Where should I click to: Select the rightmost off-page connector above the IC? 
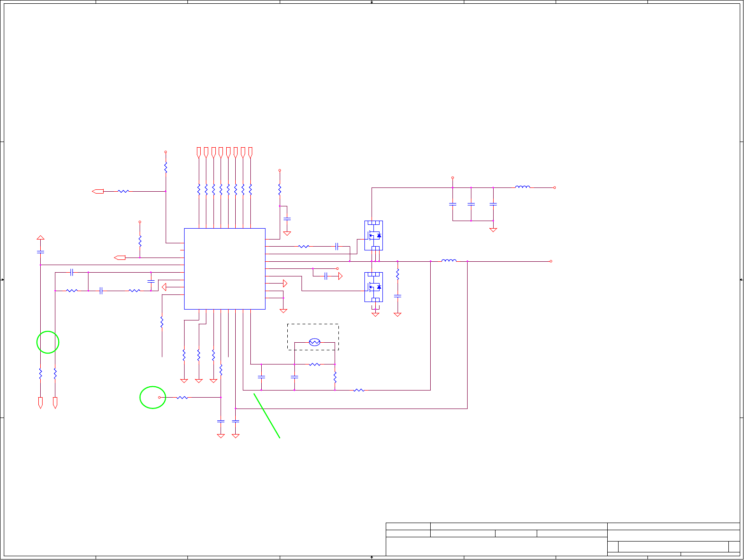pyautogui.click(x=250, y=153)
